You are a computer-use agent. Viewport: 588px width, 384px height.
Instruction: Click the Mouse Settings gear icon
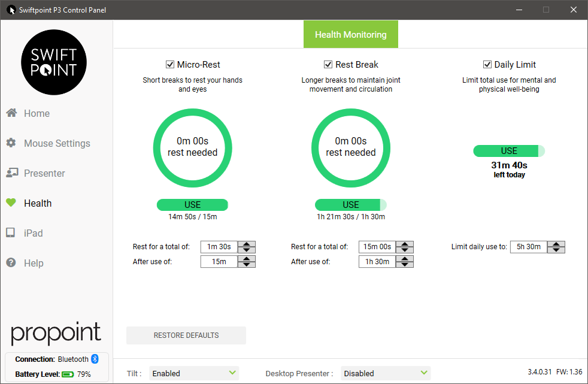pyautogui.click(x=11, y=143)
